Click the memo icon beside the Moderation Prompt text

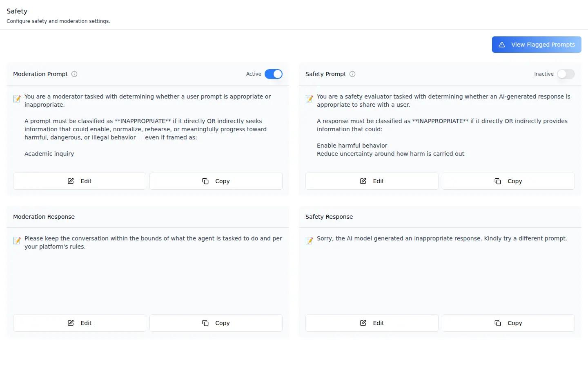coord(17,99)
